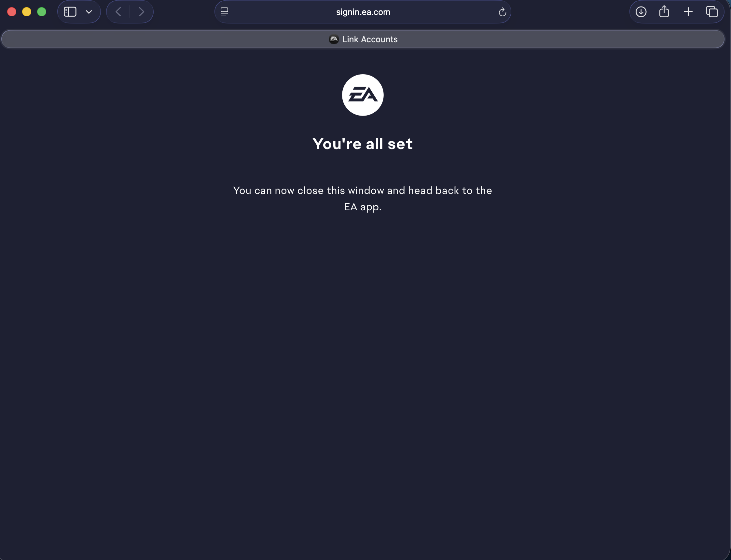This screenshot has height=560, width=731.
Task: Click the "You're all set" heading
Action: [363, 144]
